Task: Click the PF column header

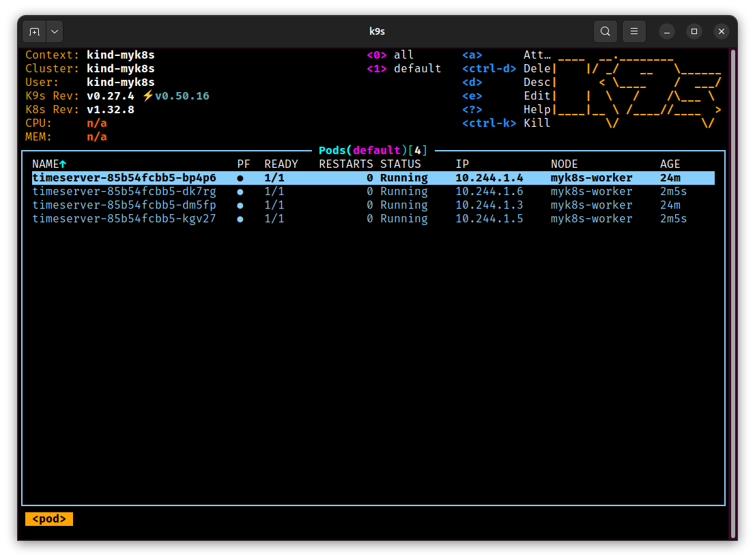Action: (244, 164)
